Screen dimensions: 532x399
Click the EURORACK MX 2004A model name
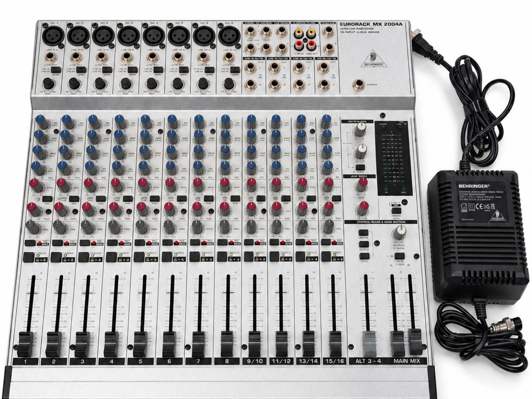point(371,24)
